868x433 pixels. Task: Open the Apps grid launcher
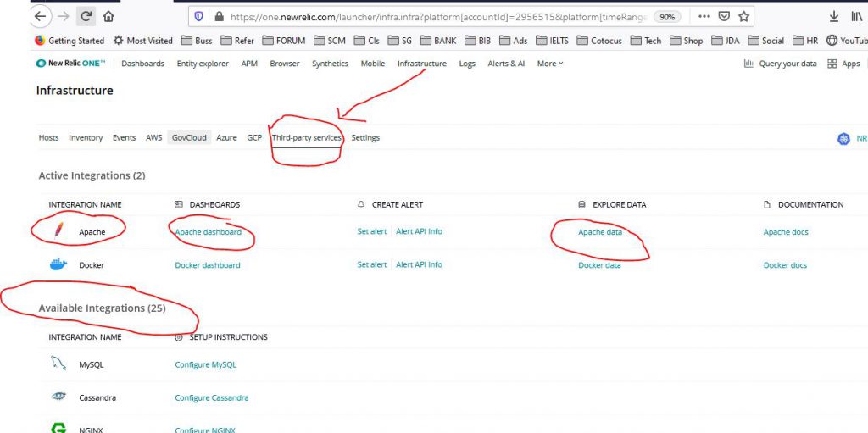click(843, 64)
